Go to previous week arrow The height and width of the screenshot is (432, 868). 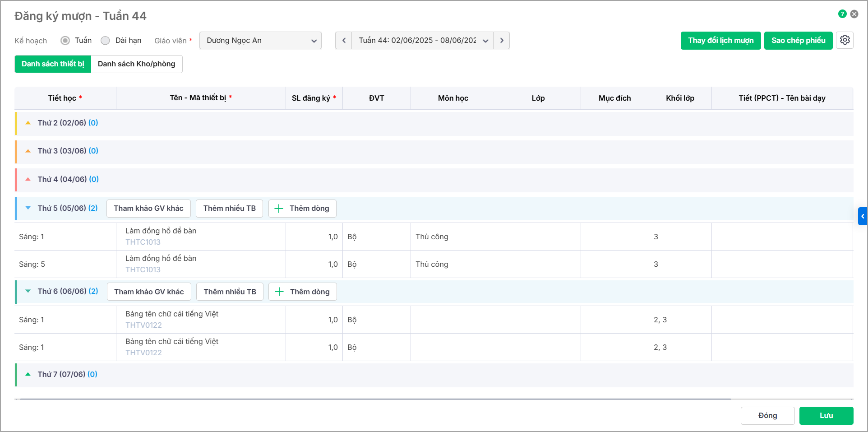(344, 41)
